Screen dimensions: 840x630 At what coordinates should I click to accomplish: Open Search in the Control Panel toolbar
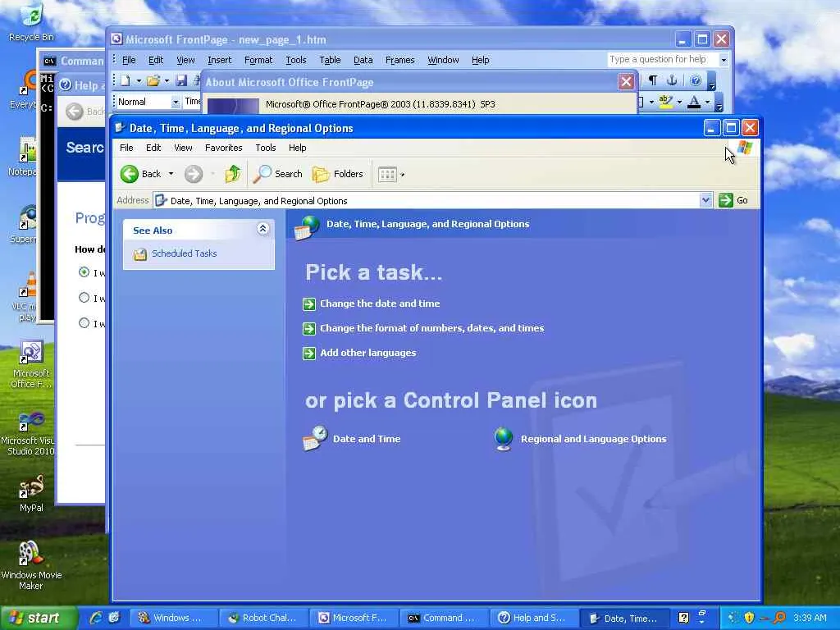click(x=277, y=174)
